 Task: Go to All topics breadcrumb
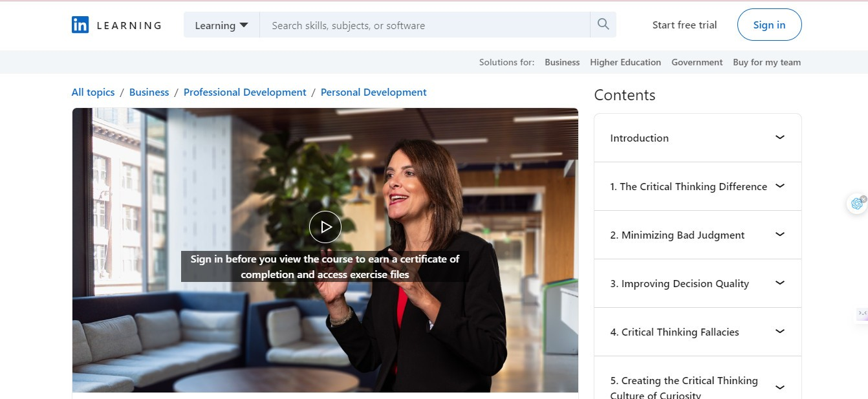[x=93, y=92]
